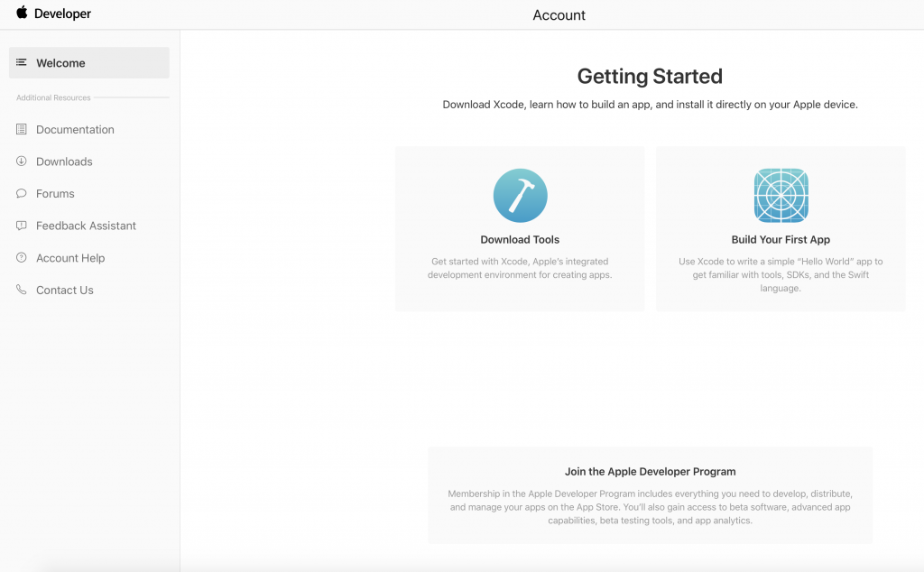Open Documentation from the sidebar
The height and width of the screenshot is (572, 924).
pos(75,130)
